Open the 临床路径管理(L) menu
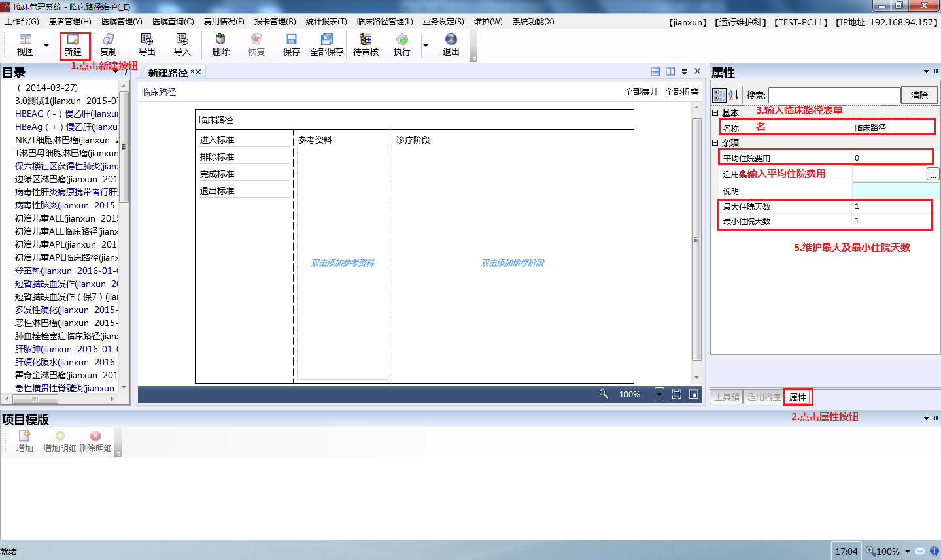941x560 pixels. [385, 22]
